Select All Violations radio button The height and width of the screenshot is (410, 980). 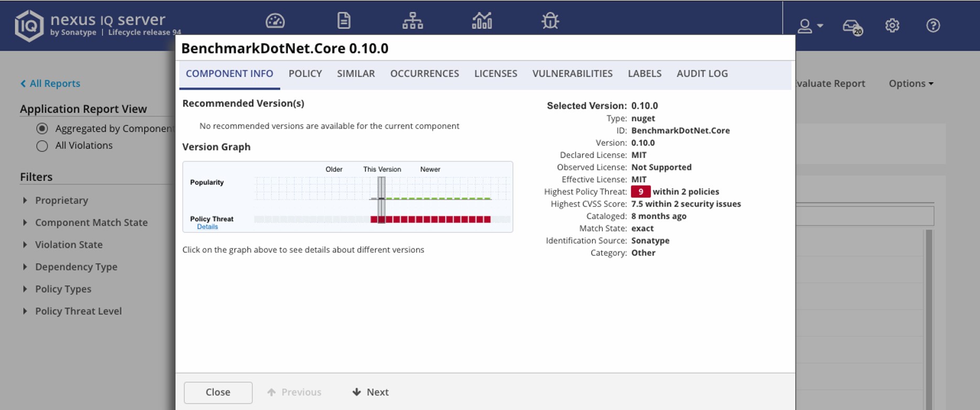pyautogui.click(x=42, y=146)
